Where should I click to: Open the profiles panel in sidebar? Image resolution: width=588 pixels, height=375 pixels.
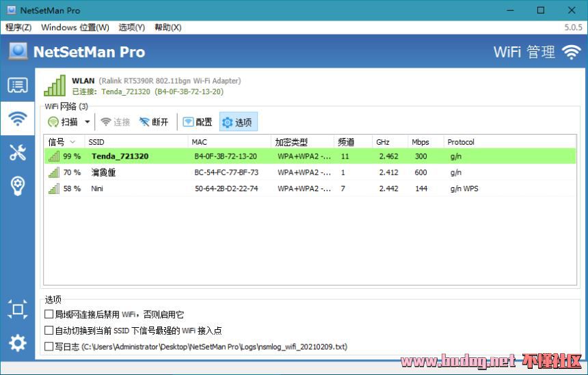point(18,85)
